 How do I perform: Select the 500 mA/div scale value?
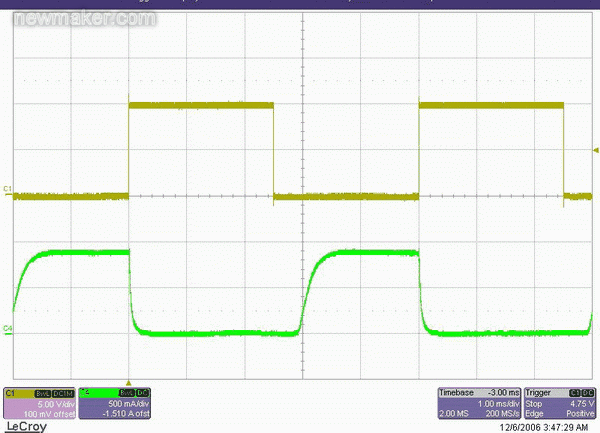[127, 402]
